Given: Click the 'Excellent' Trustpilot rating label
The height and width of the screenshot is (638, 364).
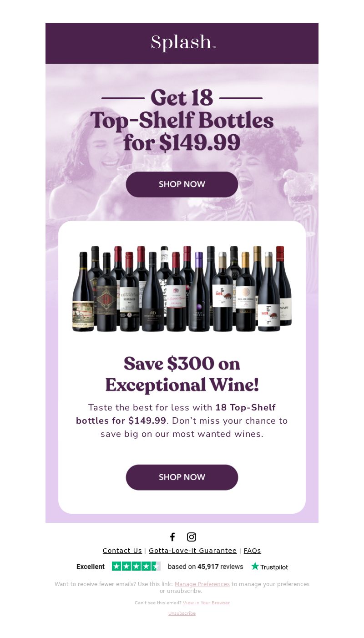Looking at the screenshot, I should pos(91,567).
